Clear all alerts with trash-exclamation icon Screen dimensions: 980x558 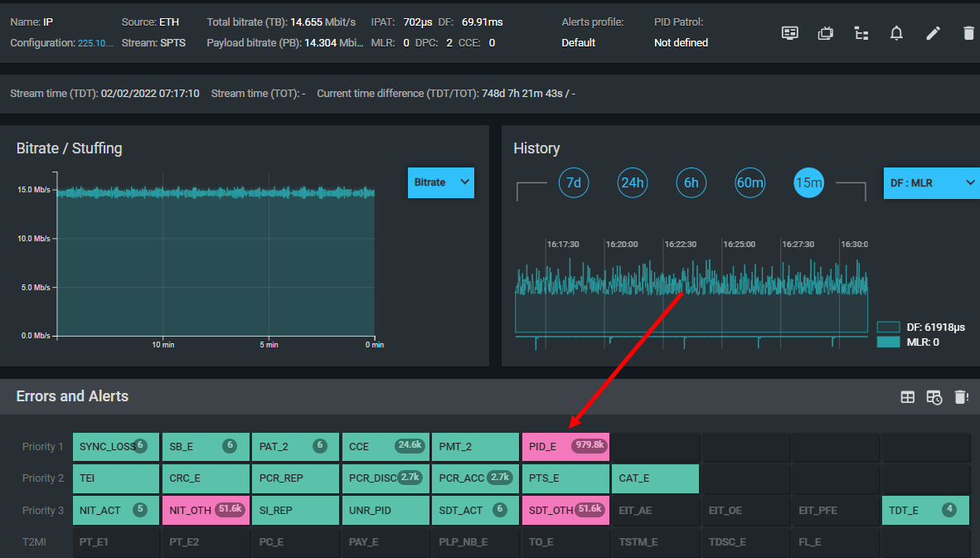pyautogui.click(x=961, y=397)
